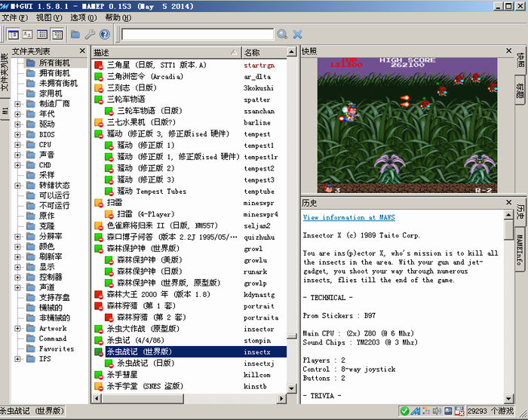This screenshot has width=528, height=420.
Task: Expand the IPS folder node
Action: [x=17, y=359]
